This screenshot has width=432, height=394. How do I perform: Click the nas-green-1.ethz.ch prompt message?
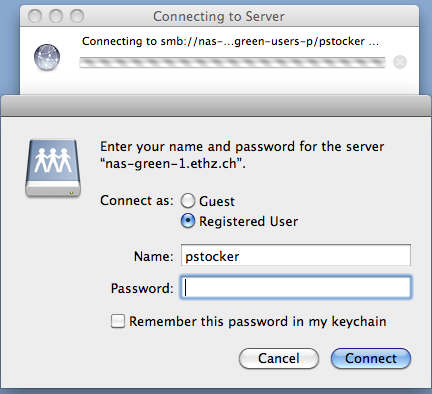point(242,155)
